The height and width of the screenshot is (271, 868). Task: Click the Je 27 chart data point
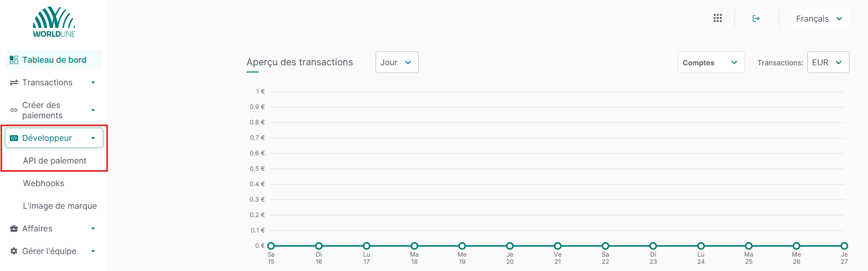pyautogui.click(x=844, y=246)
